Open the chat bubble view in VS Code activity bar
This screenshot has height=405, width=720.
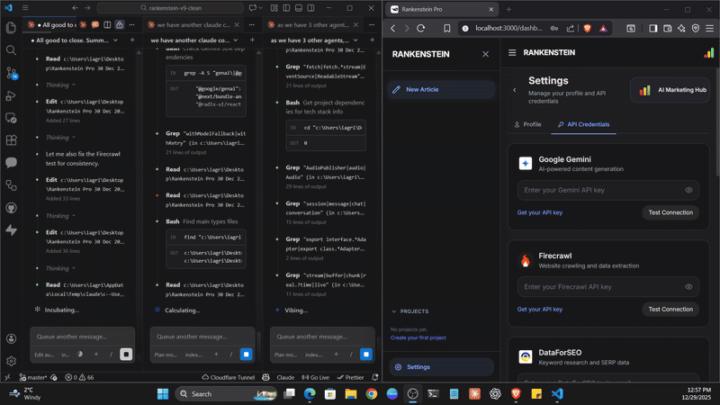[x=11, y=163]
